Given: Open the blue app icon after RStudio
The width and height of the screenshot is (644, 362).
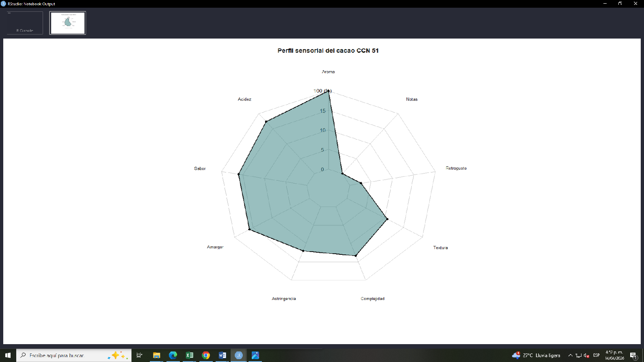Looking at the screenshot, I should click(255, 355).
